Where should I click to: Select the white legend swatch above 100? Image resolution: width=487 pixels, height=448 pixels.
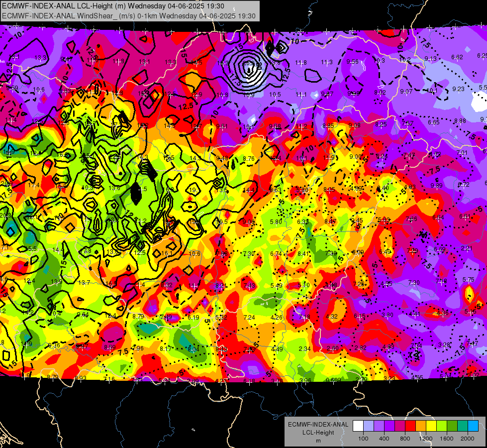click(x=358, y=426)
